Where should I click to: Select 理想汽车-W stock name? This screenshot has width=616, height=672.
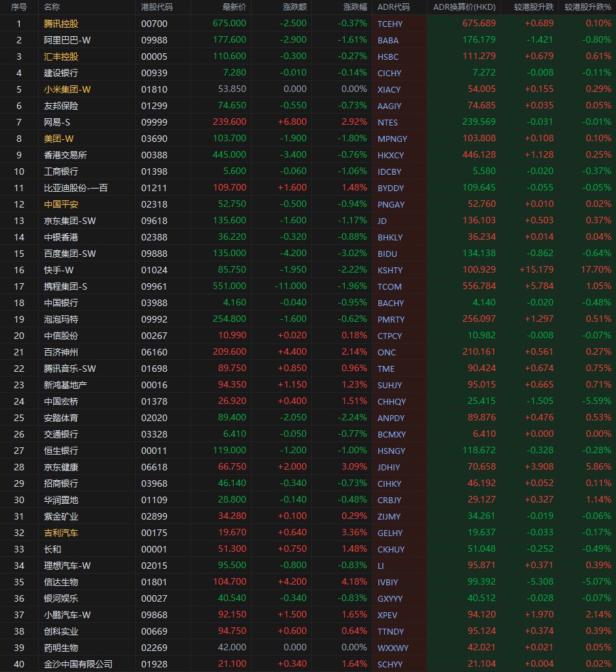(67, 566)
